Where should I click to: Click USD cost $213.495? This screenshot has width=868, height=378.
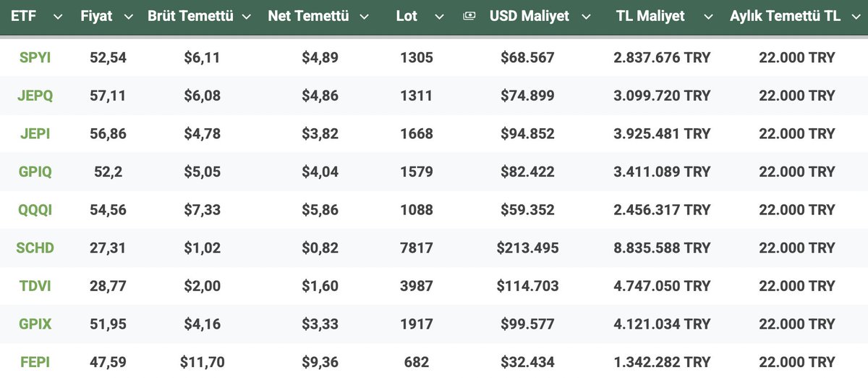[528, 248]
